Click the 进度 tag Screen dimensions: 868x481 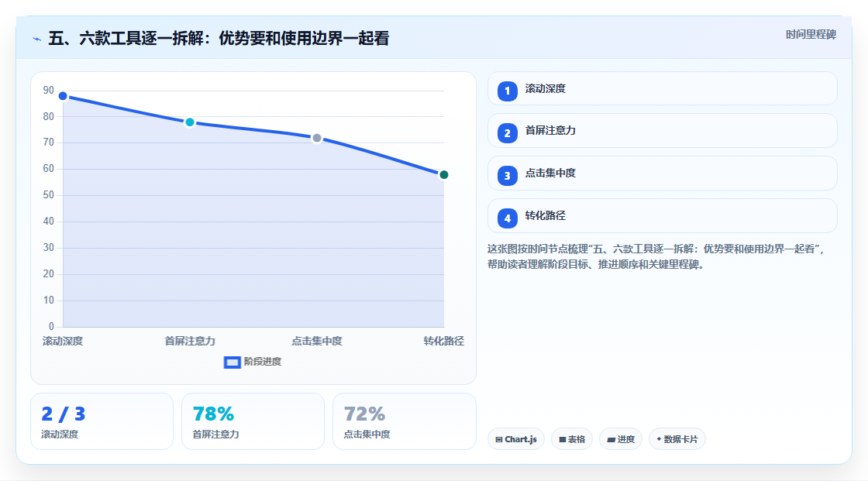tap(621, 439)
